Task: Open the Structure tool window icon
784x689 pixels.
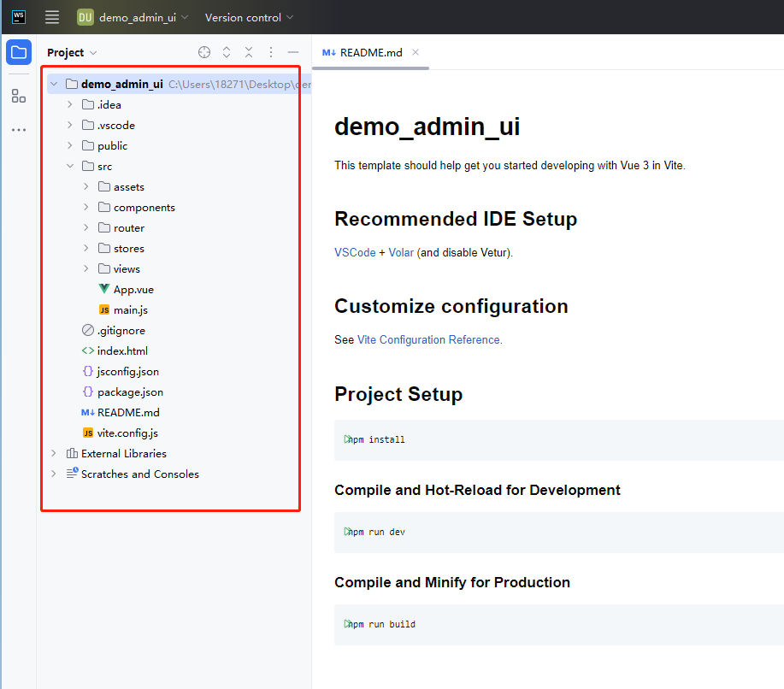Action: tap(19, 96)
